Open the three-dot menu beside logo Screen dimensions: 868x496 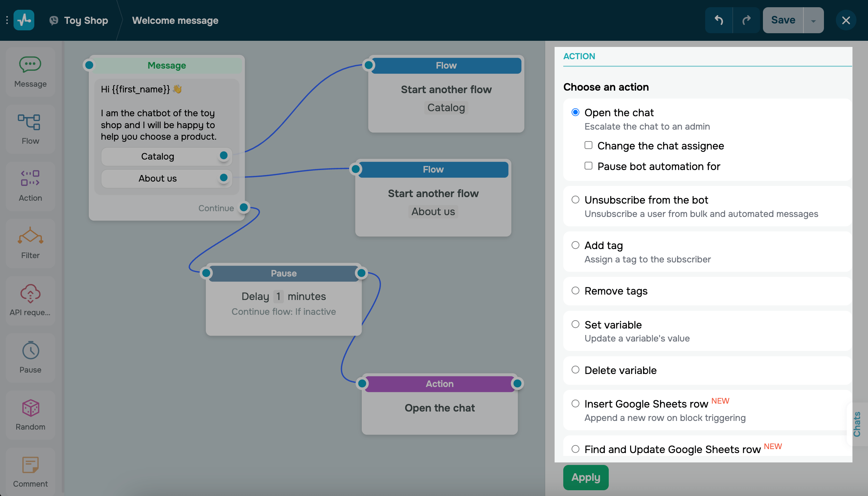pos(6,20)
